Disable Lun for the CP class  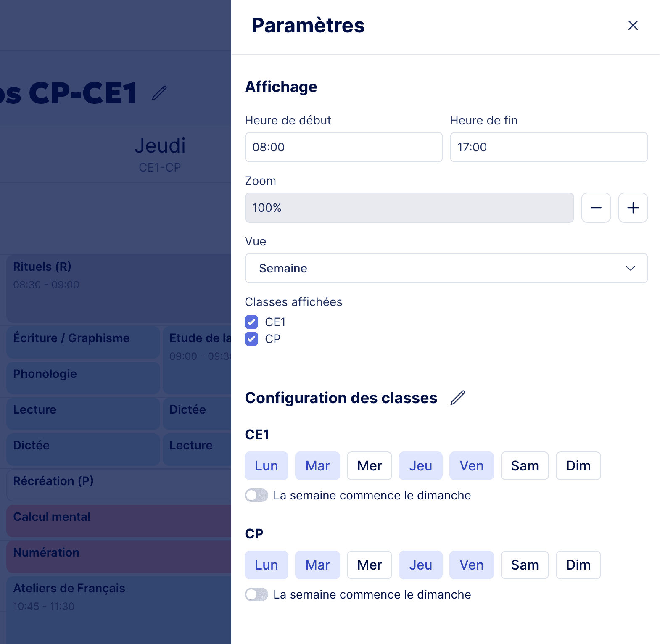click(266, 565)
